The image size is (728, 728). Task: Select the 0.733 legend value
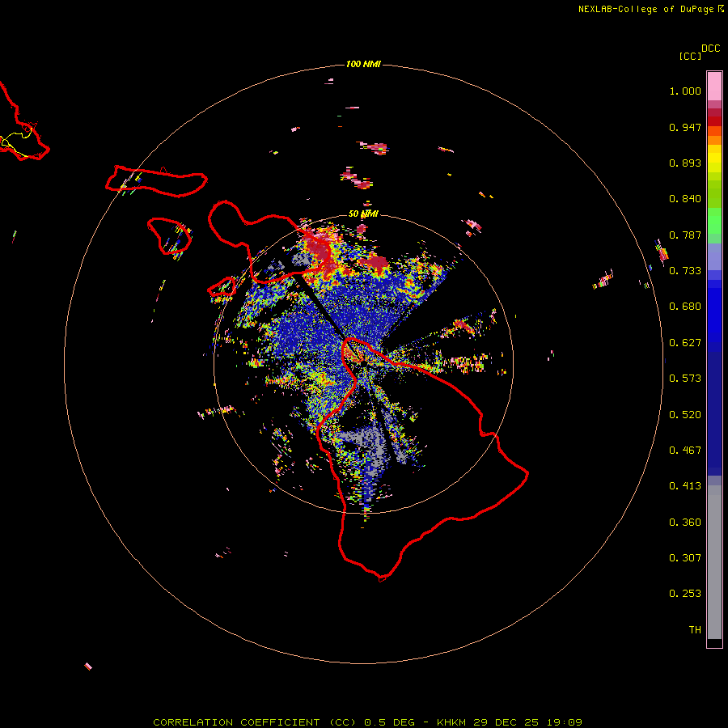coord(685,271)
